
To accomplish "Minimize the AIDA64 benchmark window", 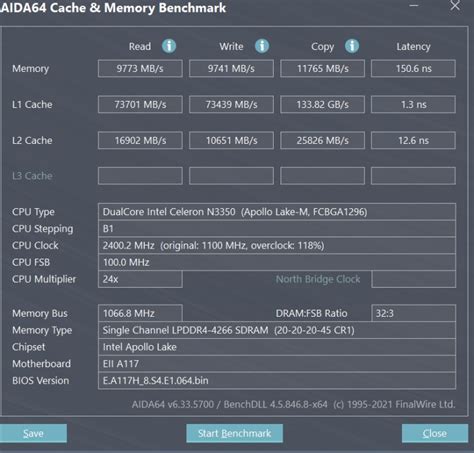I will click(414, 6).
